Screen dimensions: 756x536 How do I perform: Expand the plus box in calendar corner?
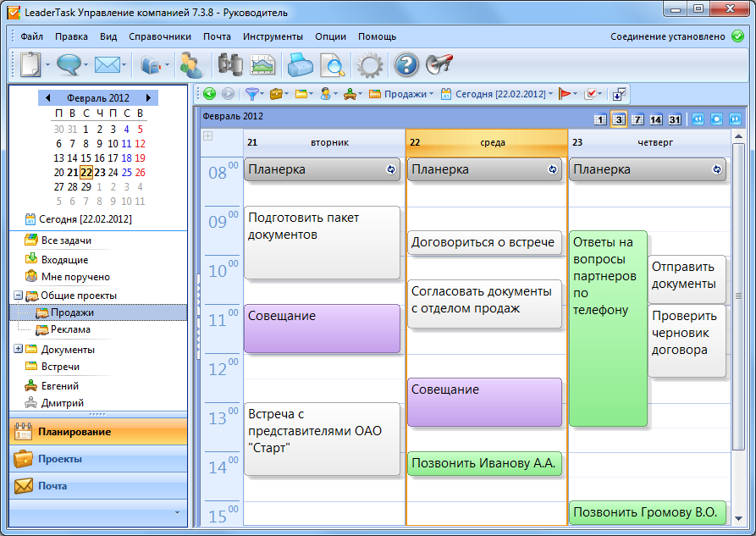tap(207, 136)
